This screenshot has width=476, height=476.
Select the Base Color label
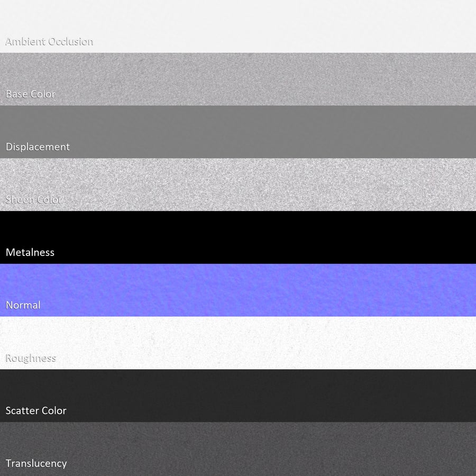point(30,94)
